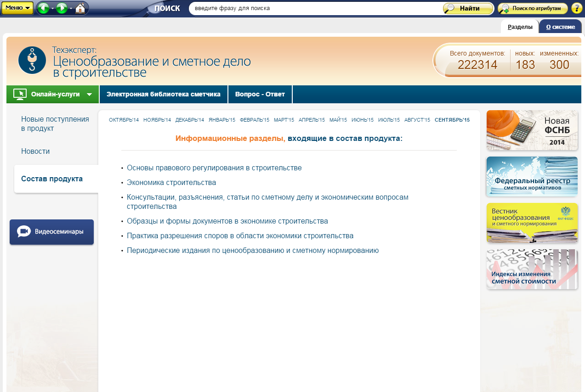Go to the Home page icon
This screenshot has height=392, width=585.
tap(80, 8)
